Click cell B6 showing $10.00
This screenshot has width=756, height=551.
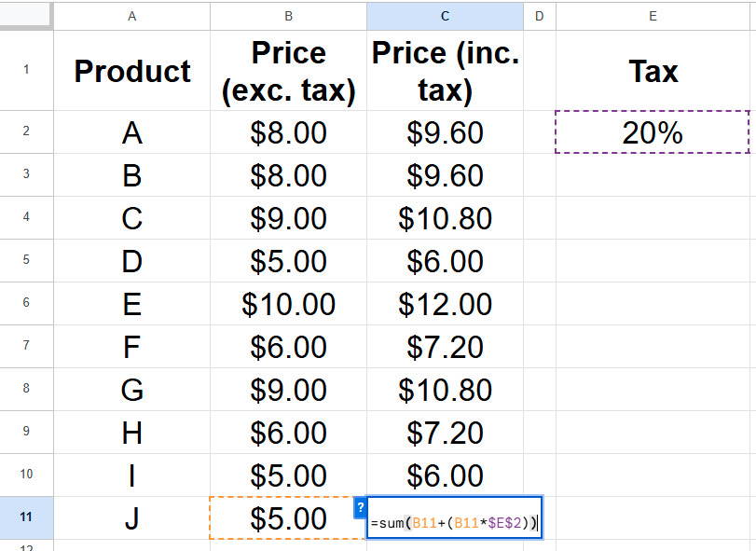288,304
